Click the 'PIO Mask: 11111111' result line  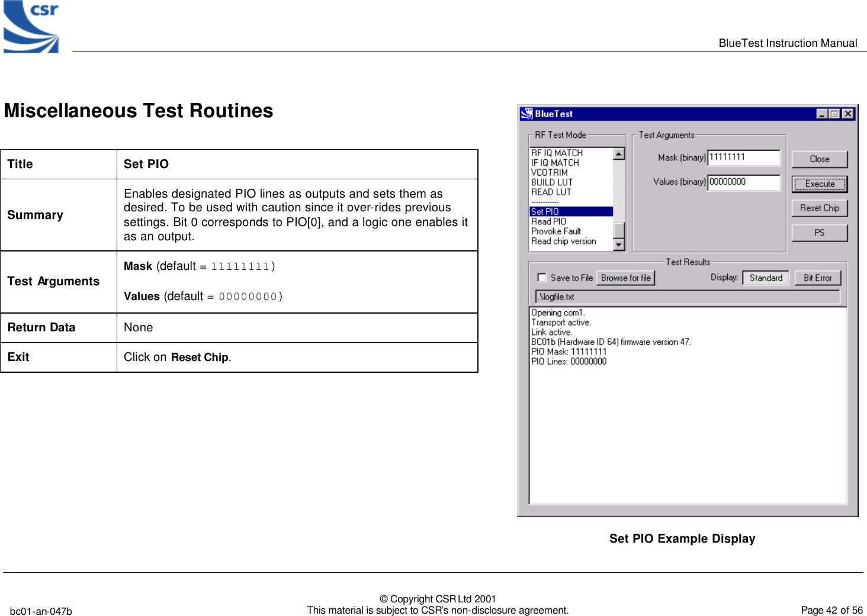569,352
